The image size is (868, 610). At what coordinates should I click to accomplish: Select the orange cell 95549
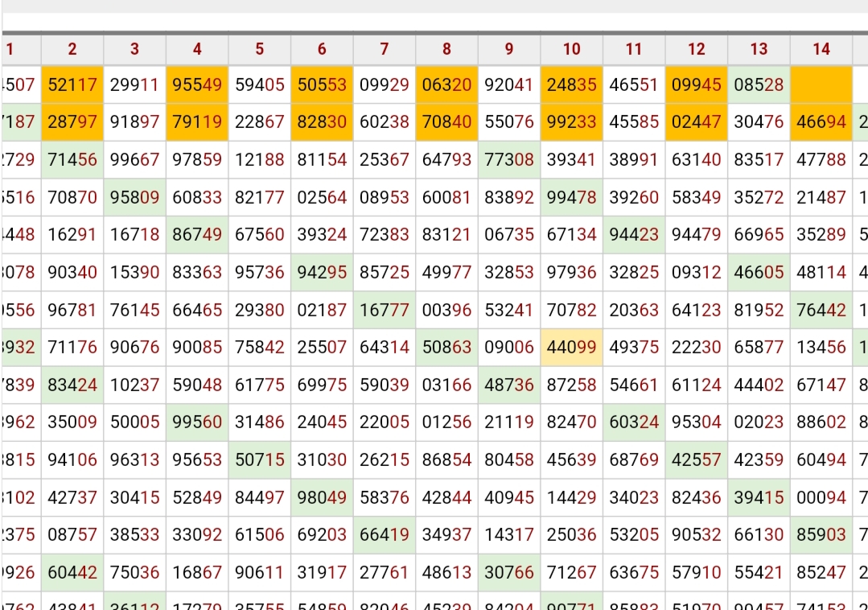pyautogui.click(x=197, y=84)
